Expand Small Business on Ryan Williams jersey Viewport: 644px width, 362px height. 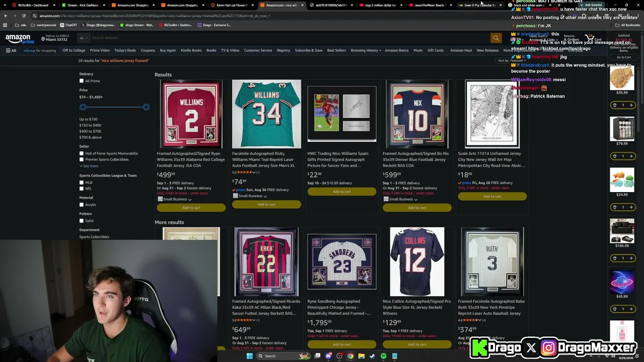(x=175, y=199)
